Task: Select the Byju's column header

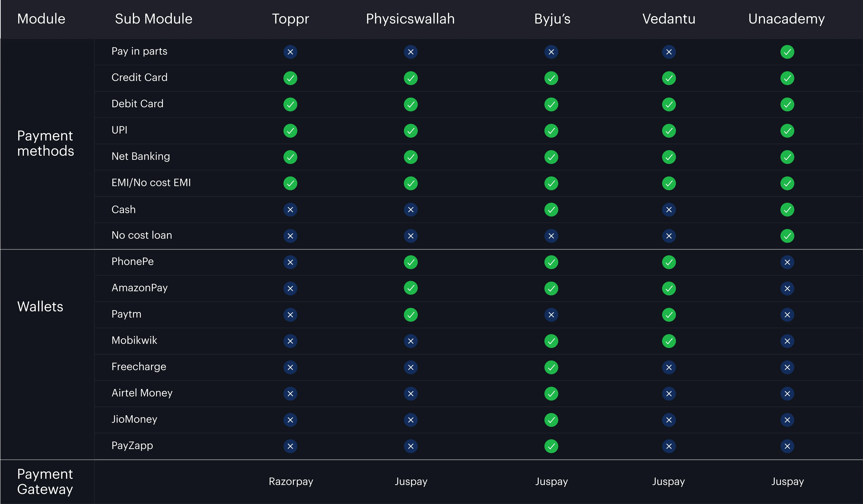Action: [x=552, y=20]
